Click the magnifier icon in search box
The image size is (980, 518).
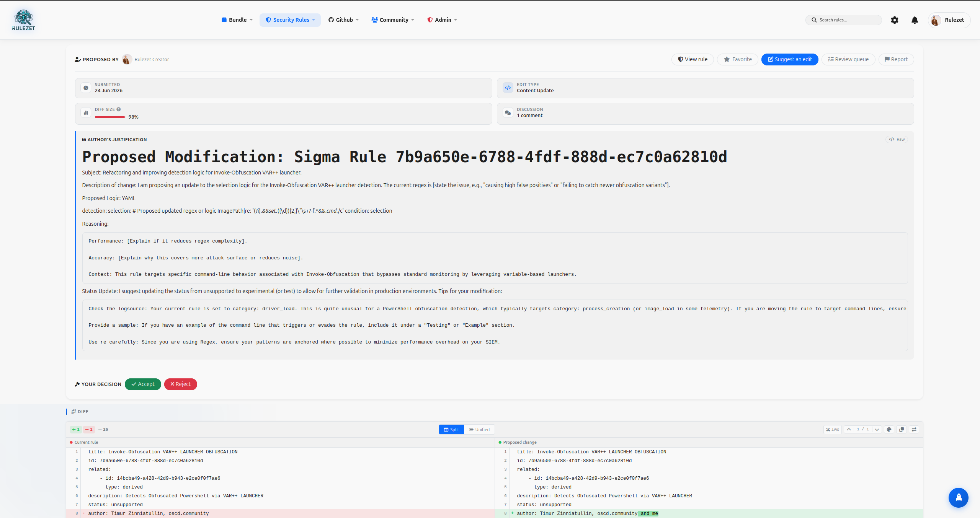click(x=814, y=20)
